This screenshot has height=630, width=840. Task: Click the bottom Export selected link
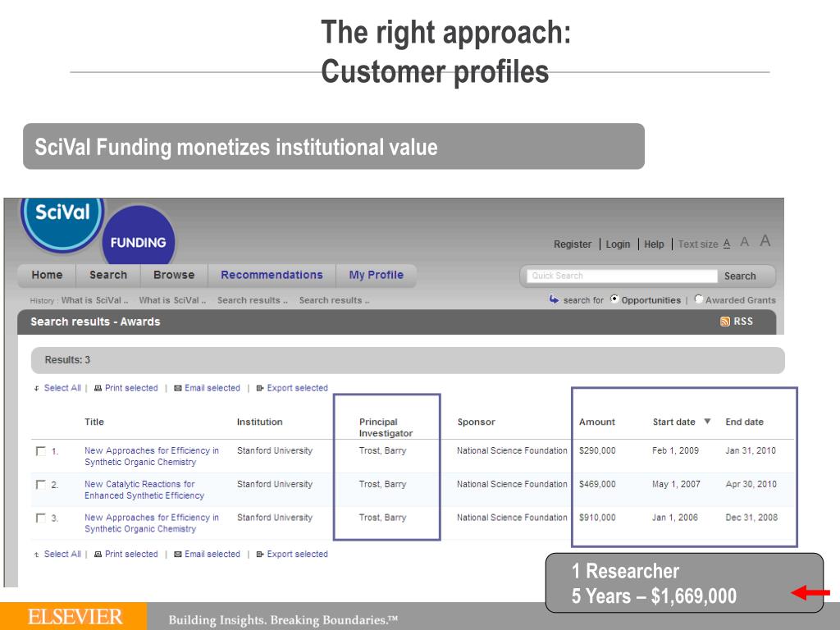(x=297, y=554)
